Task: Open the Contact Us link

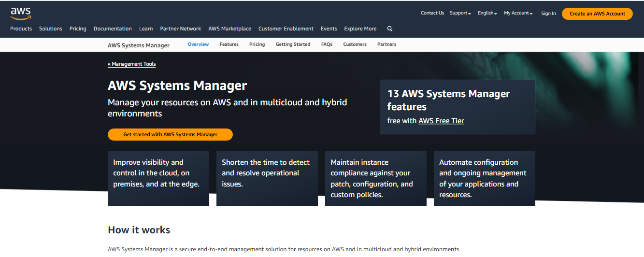Action: (x=432, y=13)
